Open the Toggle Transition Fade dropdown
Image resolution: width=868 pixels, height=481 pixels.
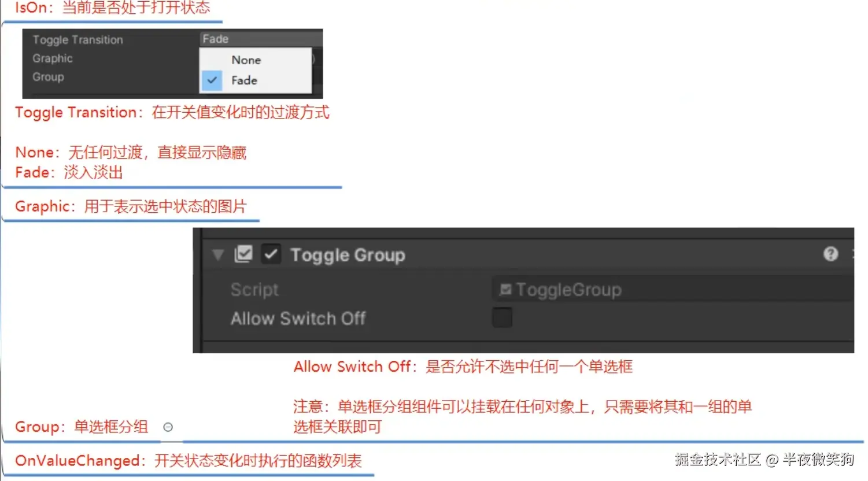click(x=261, y=39)
